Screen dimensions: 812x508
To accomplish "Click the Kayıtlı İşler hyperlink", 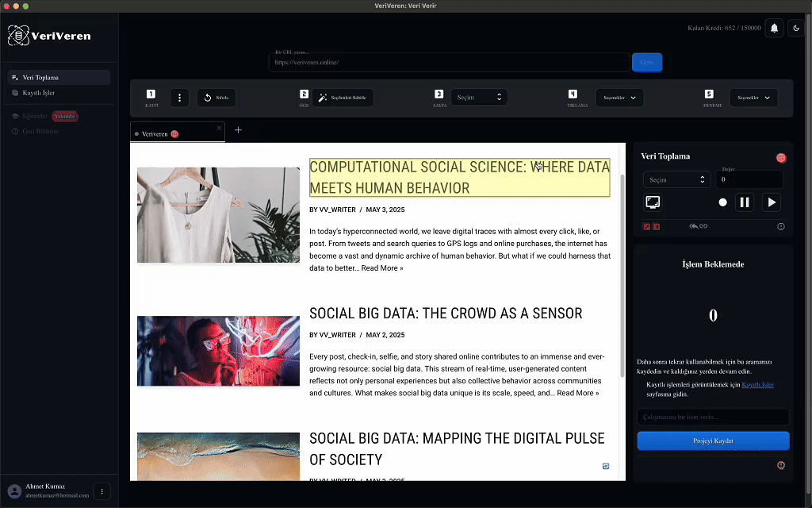I will [x=757, y=385].
